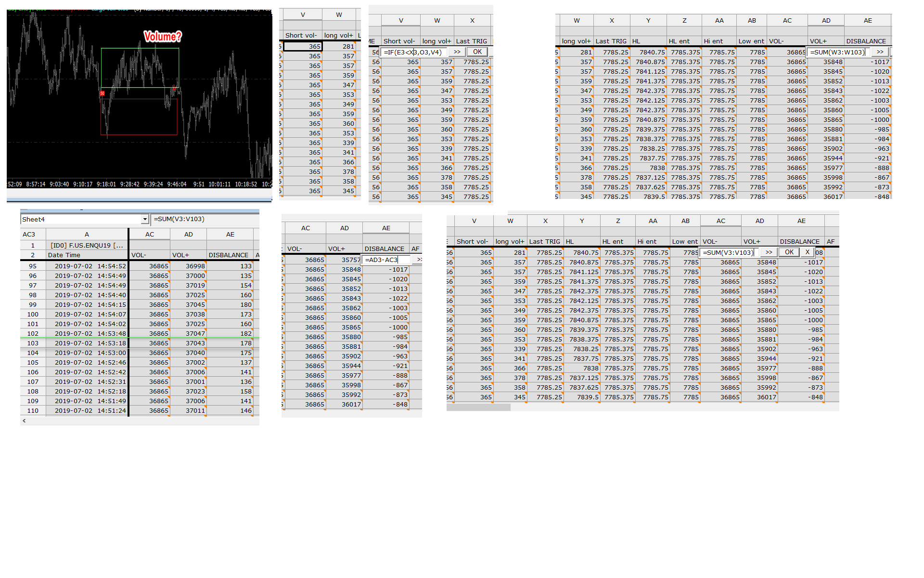Open the Sheet4 dropdown arrow

pos(144,220)
